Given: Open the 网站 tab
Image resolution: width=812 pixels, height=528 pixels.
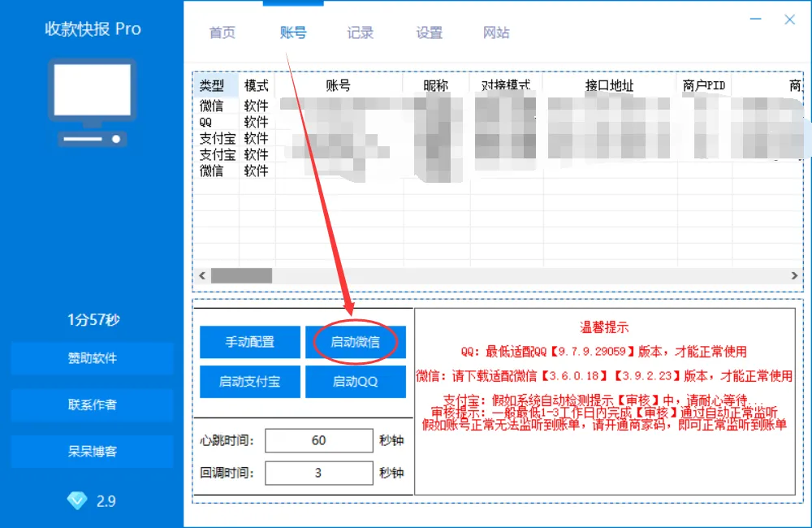Looking at the screenshot, I should [496, 33].
